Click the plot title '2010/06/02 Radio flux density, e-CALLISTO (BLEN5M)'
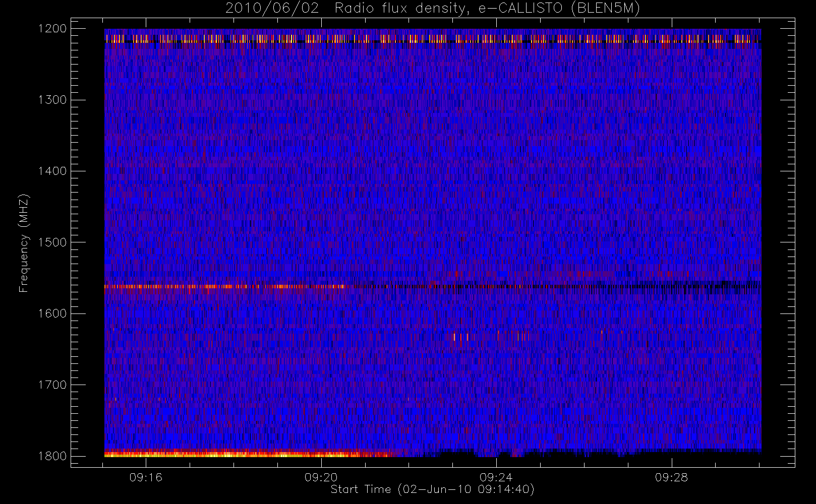The image size is (816, 504). tap(432, 9)
